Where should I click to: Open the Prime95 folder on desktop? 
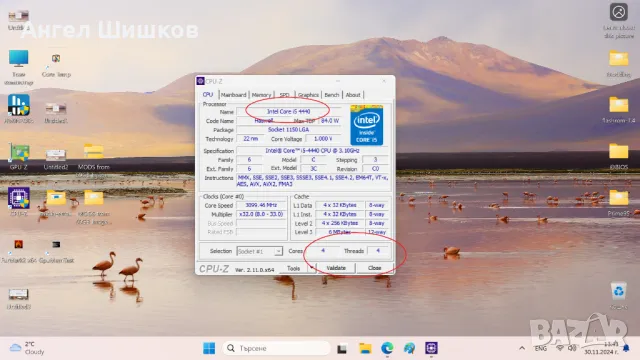click(x=619, y=202)
